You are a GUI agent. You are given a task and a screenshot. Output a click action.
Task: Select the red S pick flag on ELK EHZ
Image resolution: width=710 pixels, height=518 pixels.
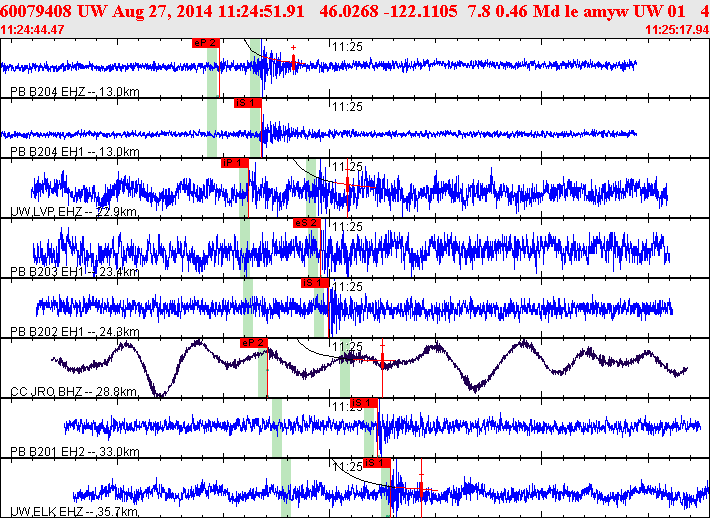(x=376, y=463)
